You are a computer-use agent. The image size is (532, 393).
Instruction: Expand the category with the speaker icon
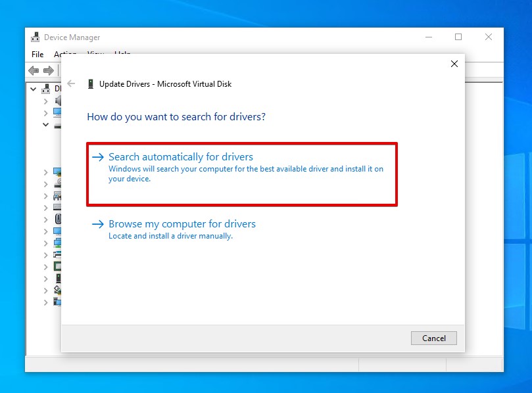point(45,101)
